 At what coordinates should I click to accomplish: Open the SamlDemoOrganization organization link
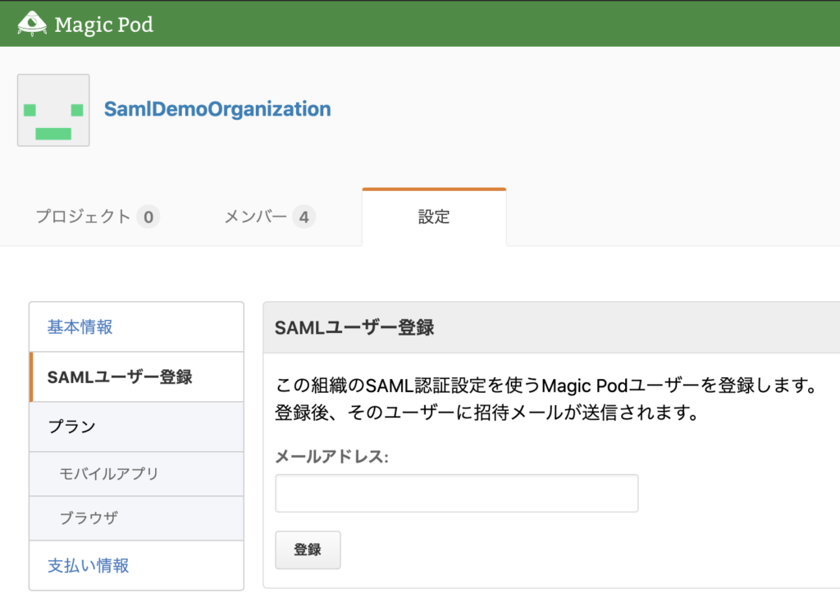217,109
